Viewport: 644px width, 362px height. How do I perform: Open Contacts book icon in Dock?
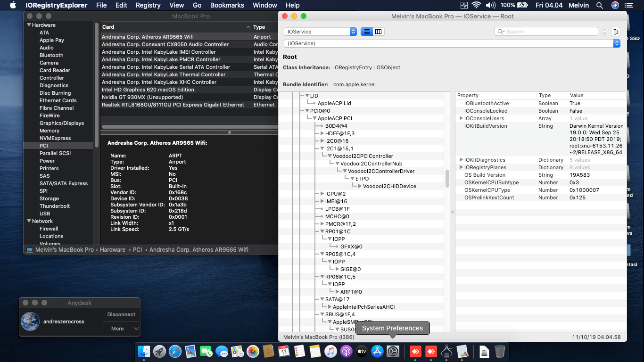point(268,351)
